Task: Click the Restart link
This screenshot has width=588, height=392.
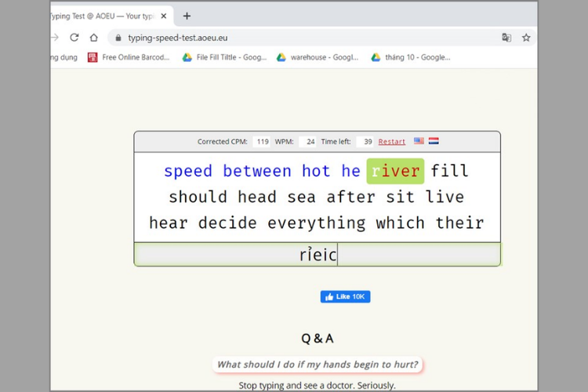Action: coord(391,142)
